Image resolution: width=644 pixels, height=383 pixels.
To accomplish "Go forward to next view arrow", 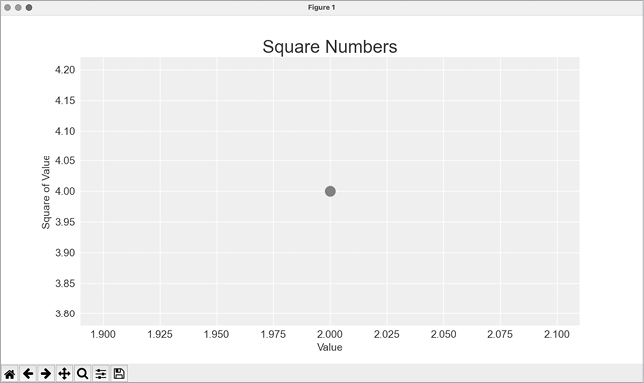I will coord(46,374).
